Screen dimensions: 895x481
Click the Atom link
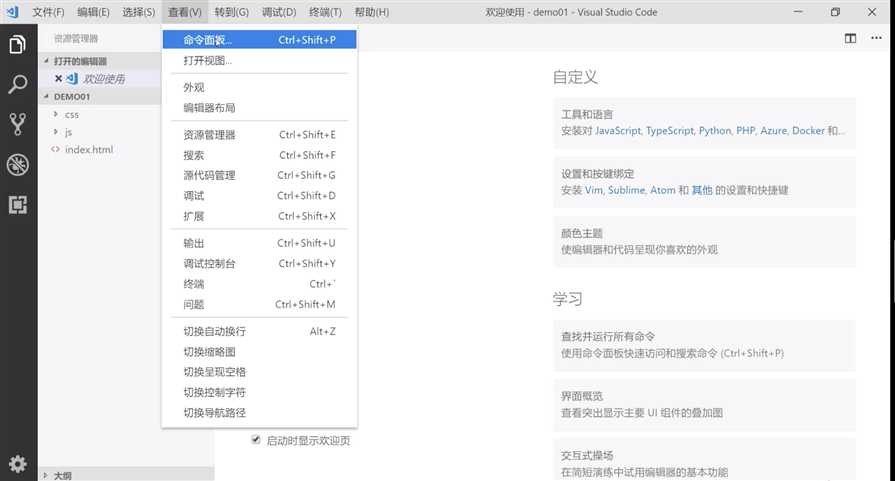click(x=663, y=190)
